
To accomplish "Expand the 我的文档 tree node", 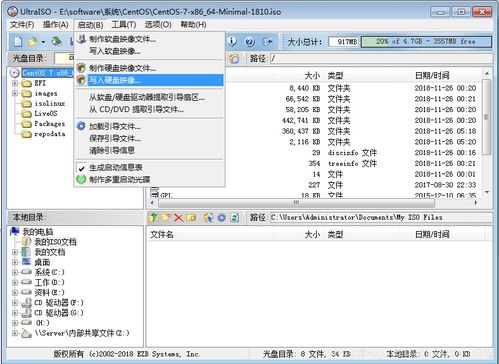I will (x=15, y=252).
